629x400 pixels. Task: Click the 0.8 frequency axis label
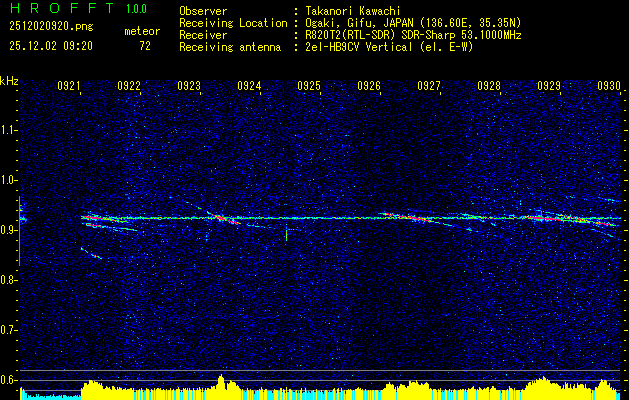click(x=9, y=280)
